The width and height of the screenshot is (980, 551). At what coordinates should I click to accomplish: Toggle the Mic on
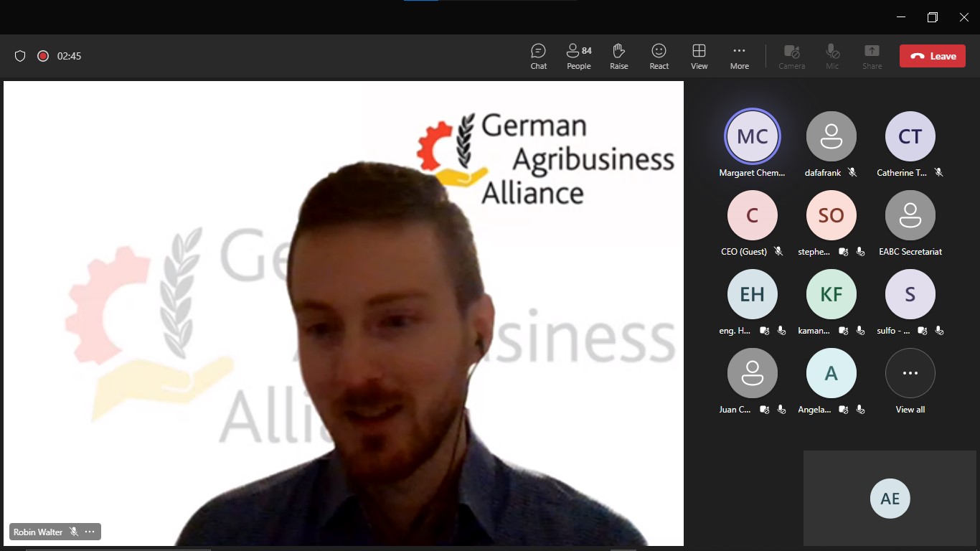pyautogui.click(x=832, y=56)
